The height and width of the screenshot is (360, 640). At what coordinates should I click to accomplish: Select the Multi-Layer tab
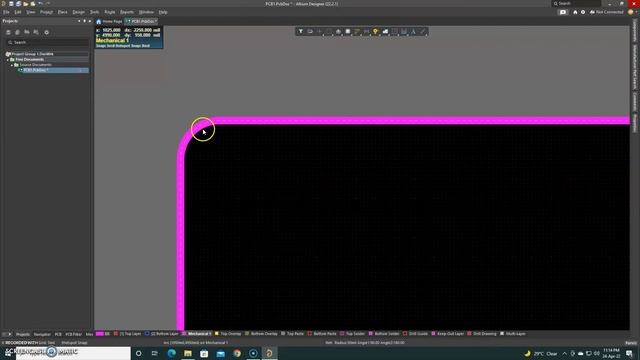pyautogui.click(x=513, y=334)
